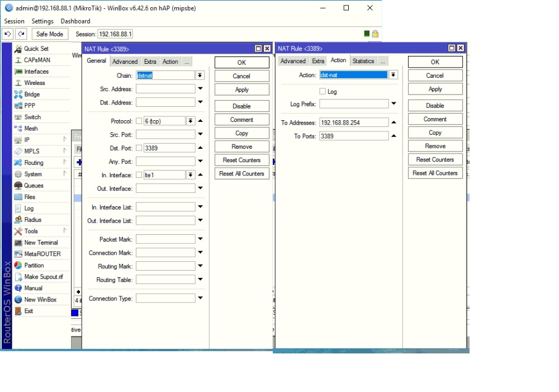Switch to General tab in left NAT Rule
Viewport: 559px width, 392px height.
coord(96,60)
